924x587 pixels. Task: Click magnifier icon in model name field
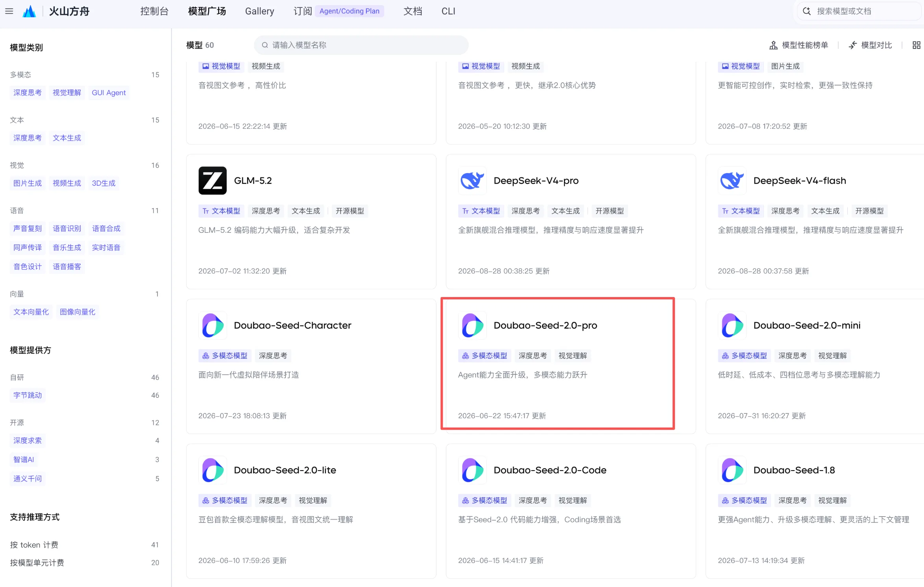pyautogui.click(x=265, y=45)
